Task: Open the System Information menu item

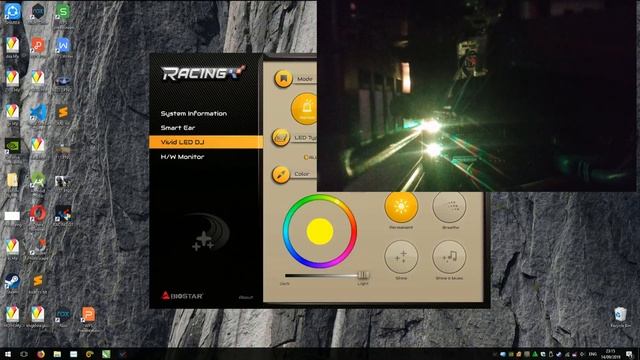Action: pos(193,113)
